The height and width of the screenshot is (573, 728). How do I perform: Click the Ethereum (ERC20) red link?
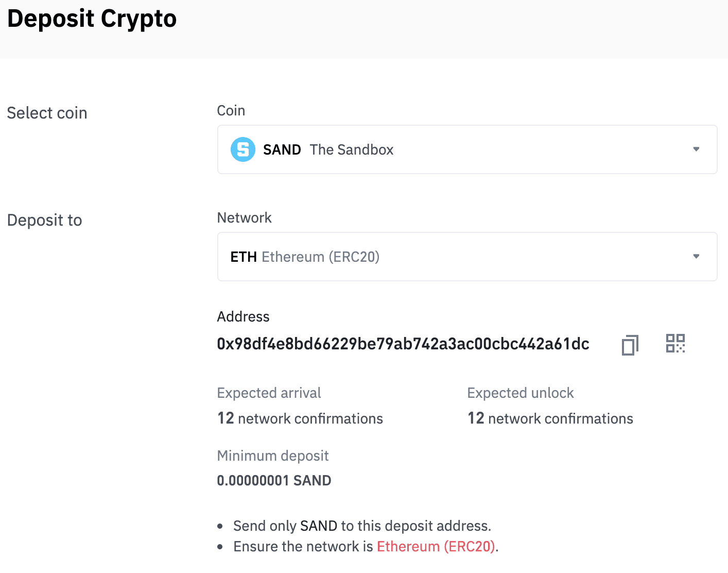pos(436,546)
